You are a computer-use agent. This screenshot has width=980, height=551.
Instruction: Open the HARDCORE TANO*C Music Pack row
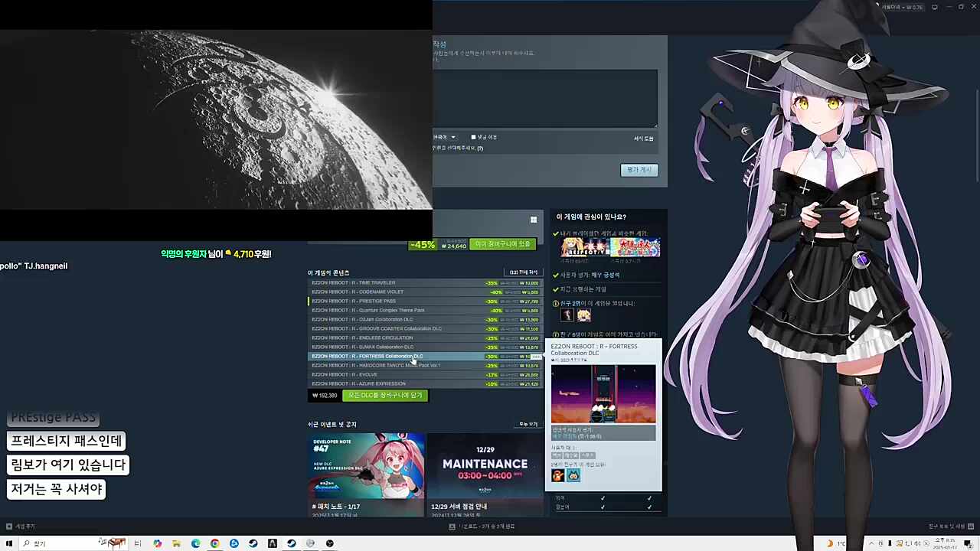pyautogui.click(x=424, y=365)
